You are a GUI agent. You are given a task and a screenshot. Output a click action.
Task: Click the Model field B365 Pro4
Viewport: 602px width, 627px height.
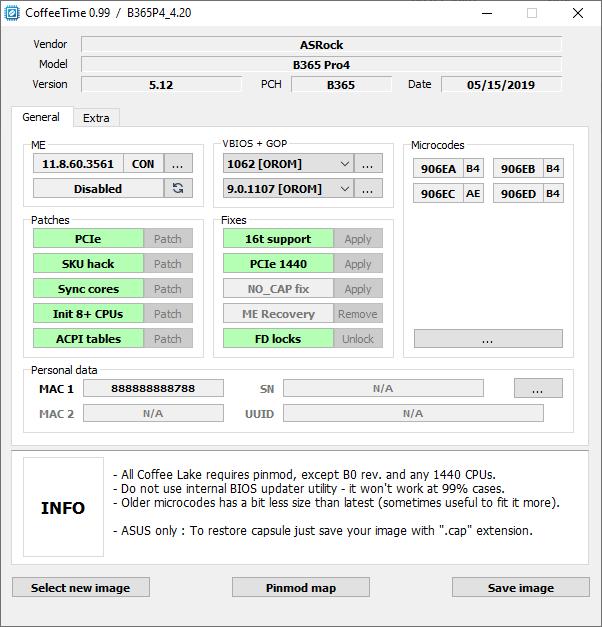pos(322,64)
